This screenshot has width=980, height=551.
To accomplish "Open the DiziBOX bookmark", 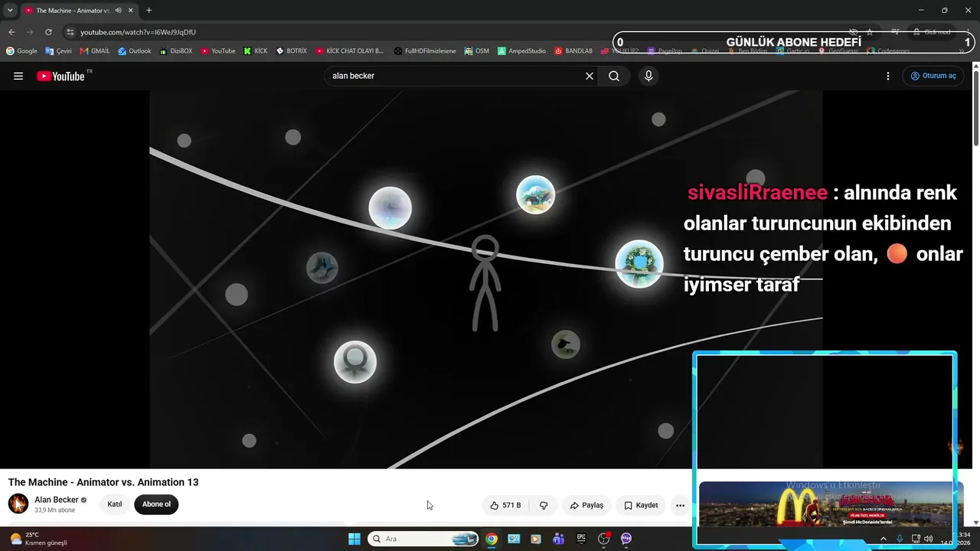I will (x=176, y=51).
